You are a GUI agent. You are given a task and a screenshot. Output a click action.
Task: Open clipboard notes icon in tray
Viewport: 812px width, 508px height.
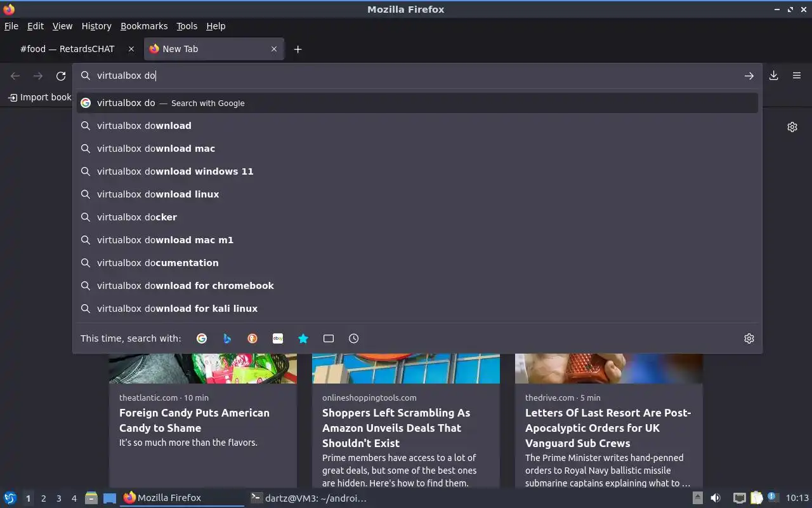(756, 498)
